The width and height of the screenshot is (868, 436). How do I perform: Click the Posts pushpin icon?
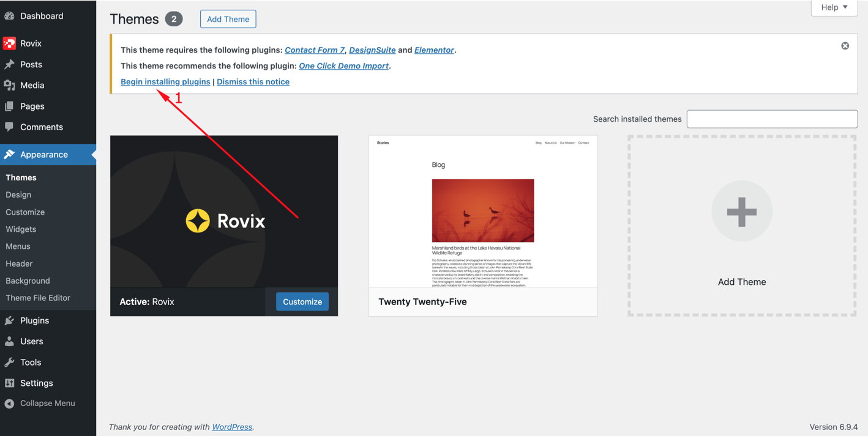(9, 64)
